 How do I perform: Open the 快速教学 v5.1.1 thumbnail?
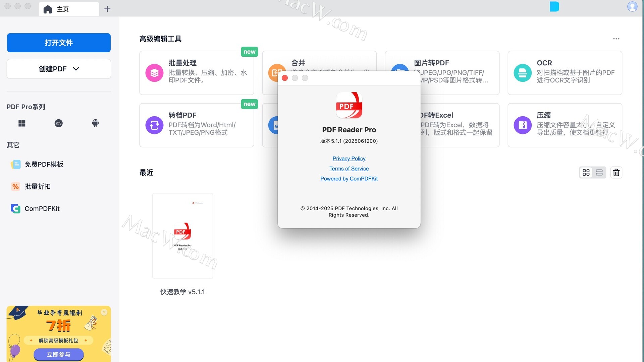point(182,236)
